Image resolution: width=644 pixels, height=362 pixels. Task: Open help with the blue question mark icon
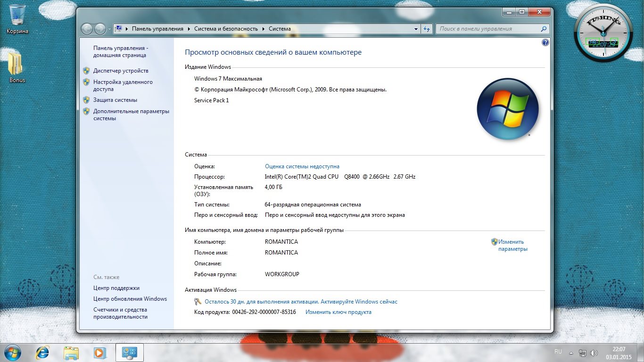coord(545,42)
